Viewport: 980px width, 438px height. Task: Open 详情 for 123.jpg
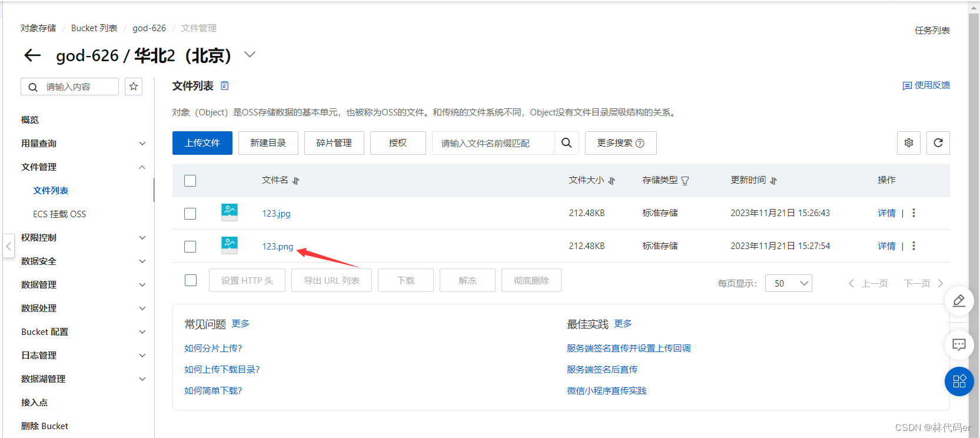886,213
